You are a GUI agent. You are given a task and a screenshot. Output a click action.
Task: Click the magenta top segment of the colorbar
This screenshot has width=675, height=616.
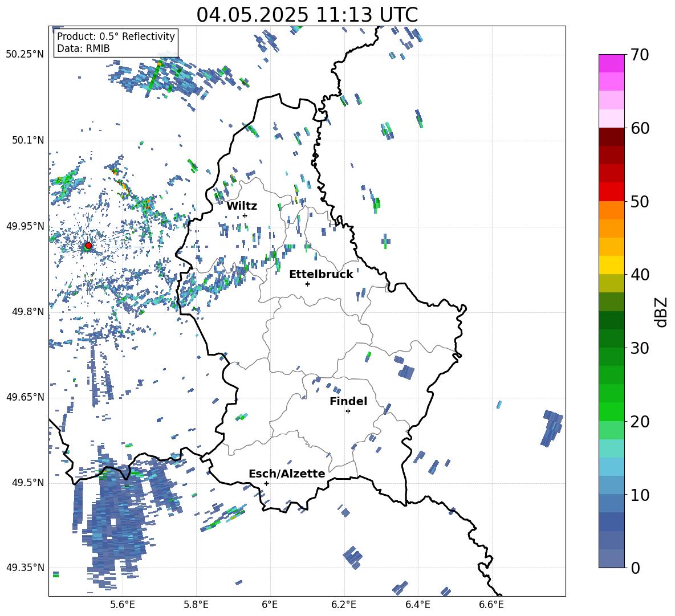tap(611, 63)
